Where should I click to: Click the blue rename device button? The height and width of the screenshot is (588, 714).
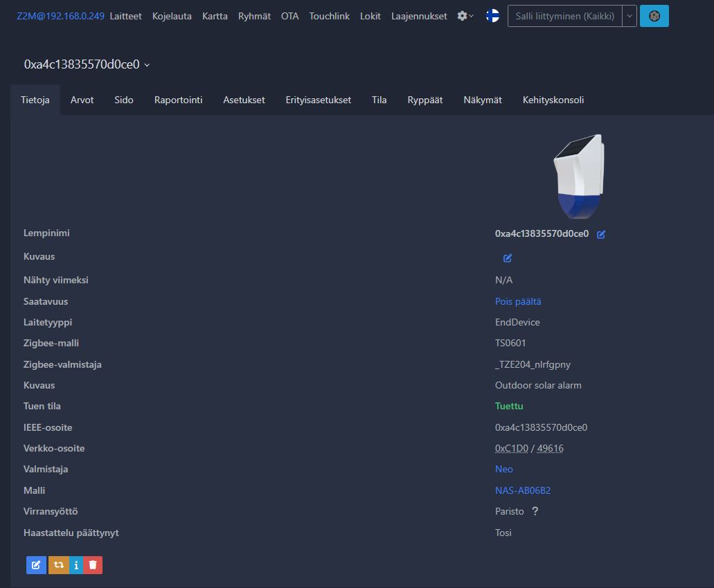click(x=36, y=565)
